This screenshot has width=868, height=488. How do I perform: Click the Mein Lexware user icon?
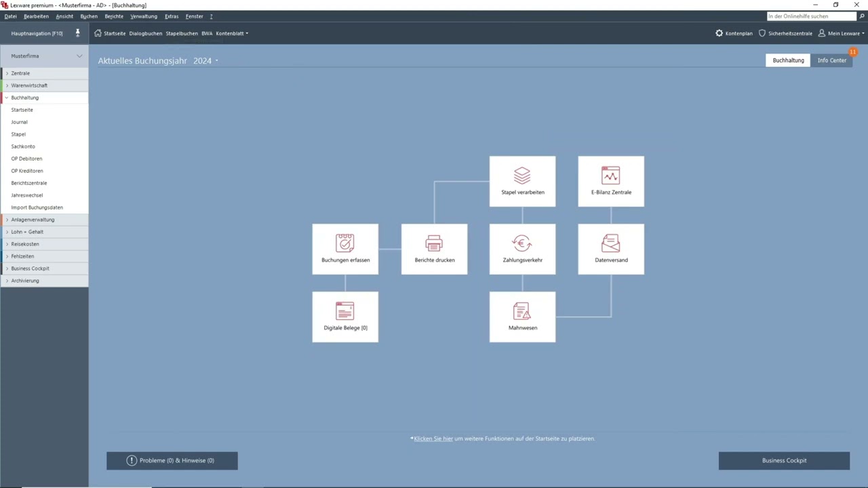(x=822, y=33)
